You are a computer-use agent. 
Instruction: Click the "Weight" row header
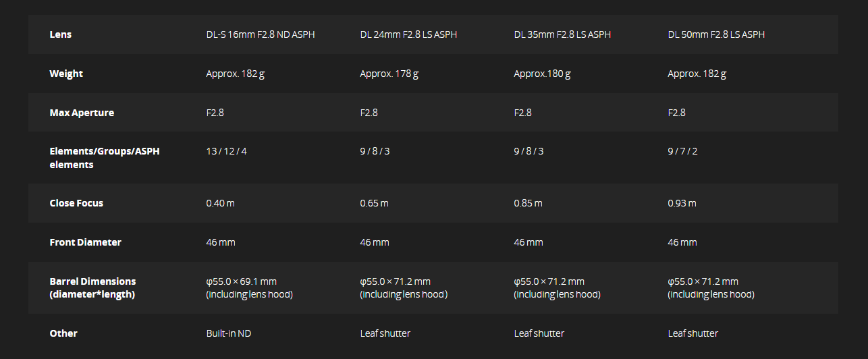pos(66,74)
